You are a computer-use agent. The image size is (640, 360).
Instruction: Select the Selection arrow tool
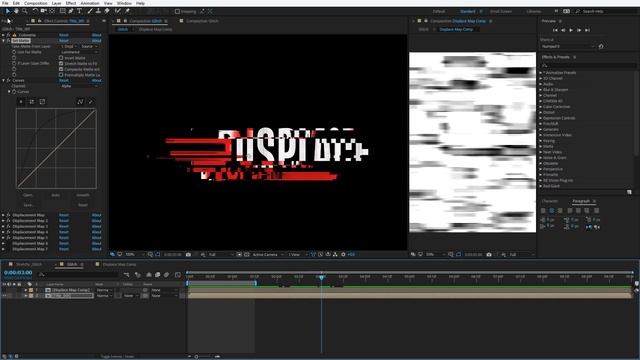tap(8, 11)
